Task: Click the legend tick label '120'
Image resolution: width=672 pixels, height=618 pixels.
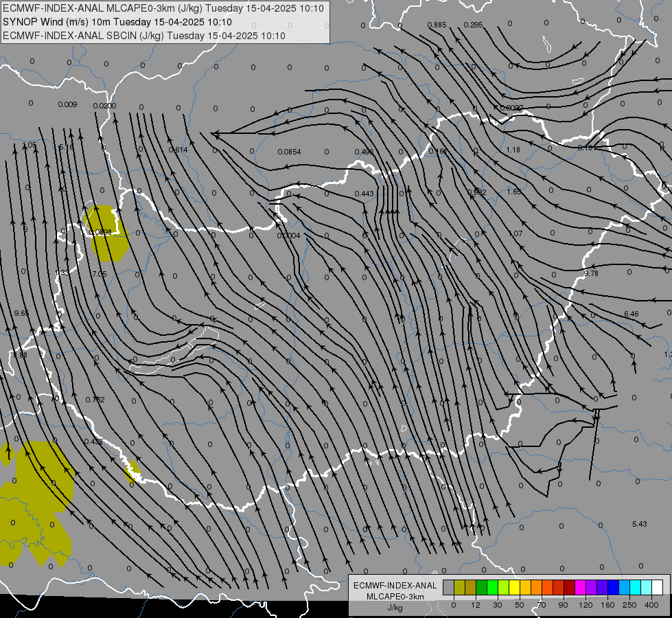Action: (586, 605)
